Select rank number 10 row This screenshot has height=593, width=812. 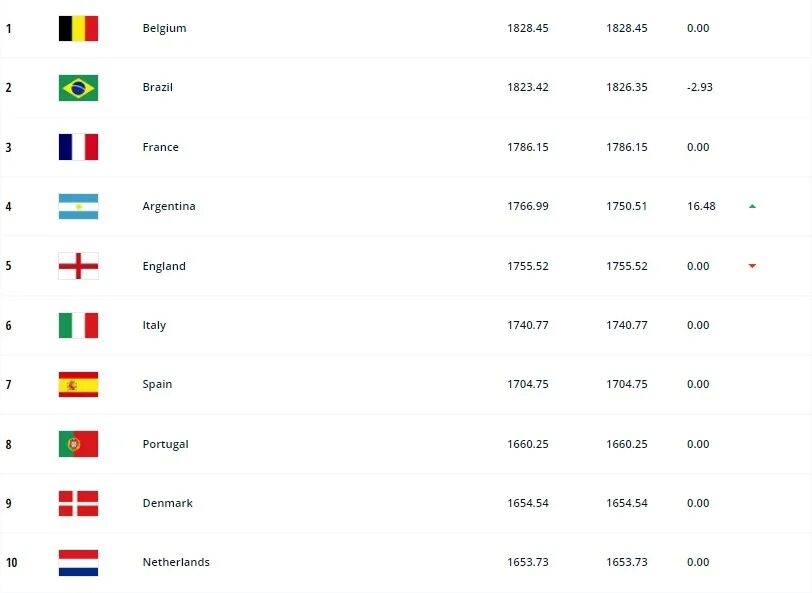tap(406, 562)
